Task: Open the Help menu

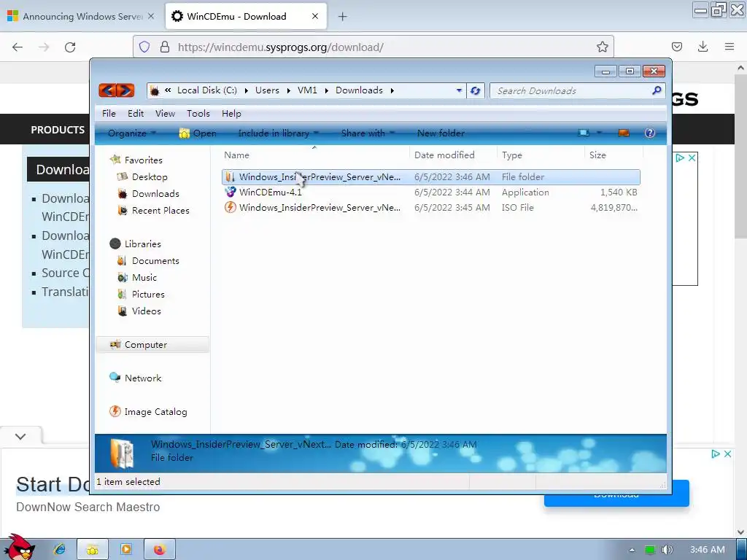Action: pyautogui.click(x=231, y=113)
